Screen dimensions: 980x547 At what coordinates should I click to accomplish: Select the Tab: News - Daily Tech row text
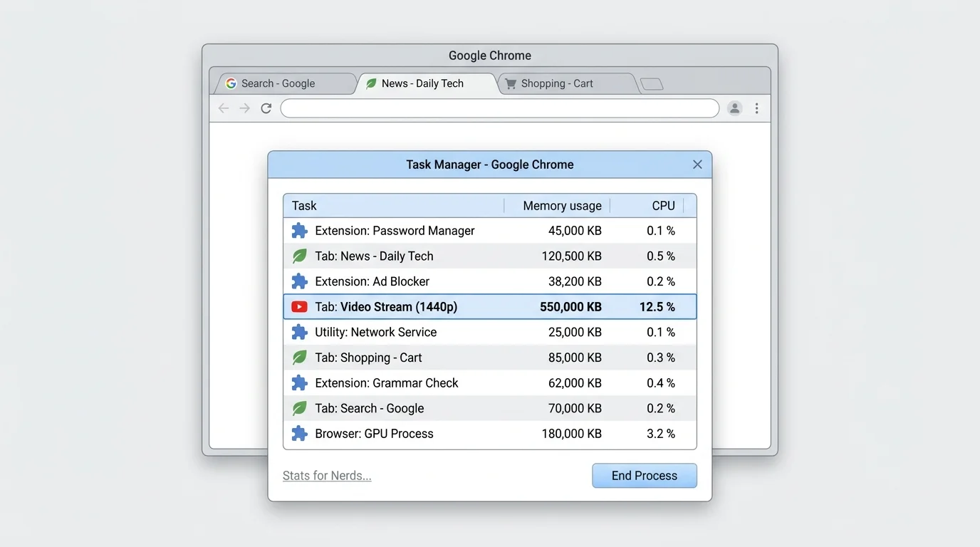click(374, 256)
